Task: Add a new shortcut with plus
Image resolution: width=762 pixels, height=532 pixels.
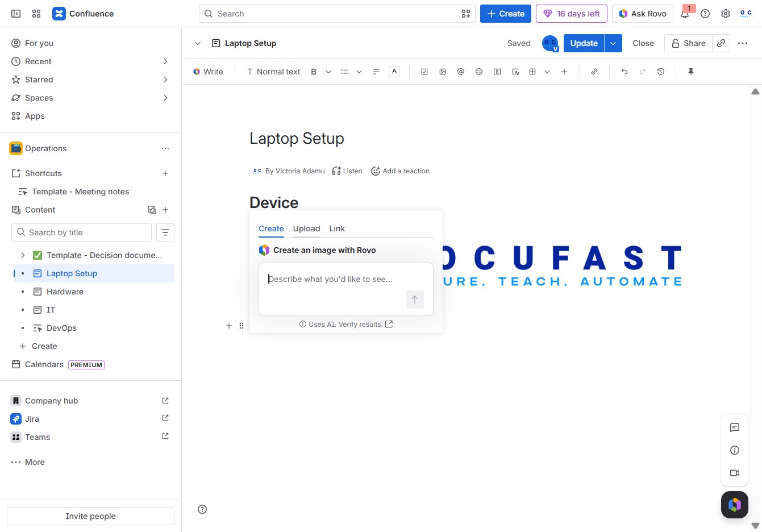Action: (x=165, y=173)
